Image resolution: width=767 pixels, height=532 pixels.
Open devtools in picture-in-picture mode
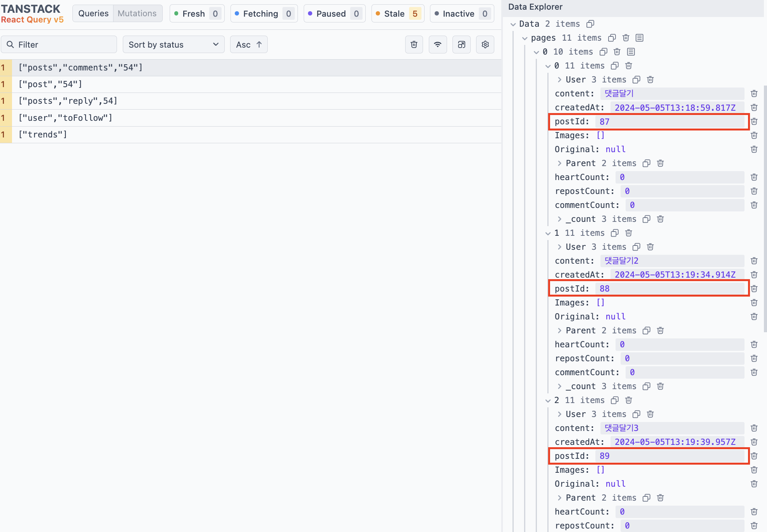click(461, 45)
